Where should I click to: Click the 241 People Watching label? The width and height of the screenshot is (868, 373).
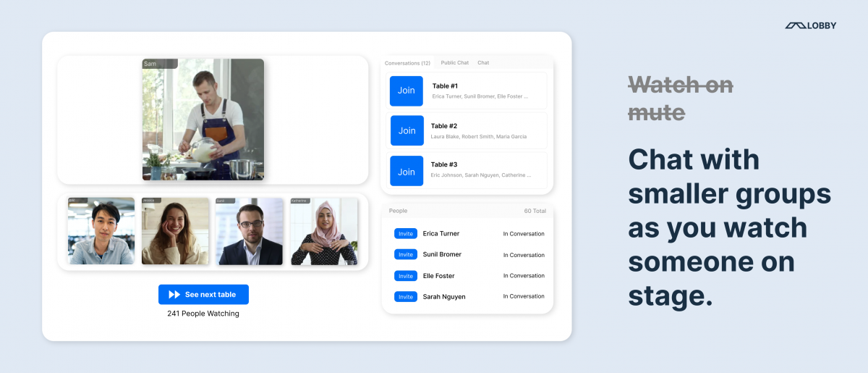(x=203, y=314)
